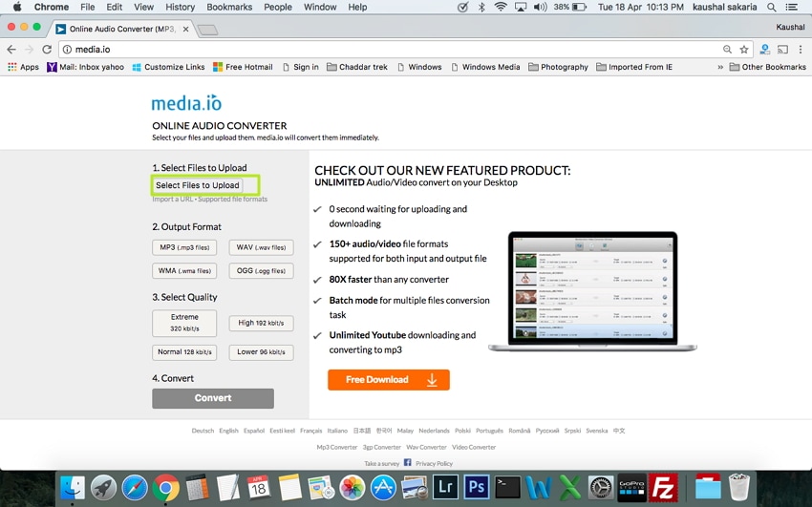This screenshot has height=507, width=812.
Task: Open the Photos app from the Dock
Action: click(353, 488)
